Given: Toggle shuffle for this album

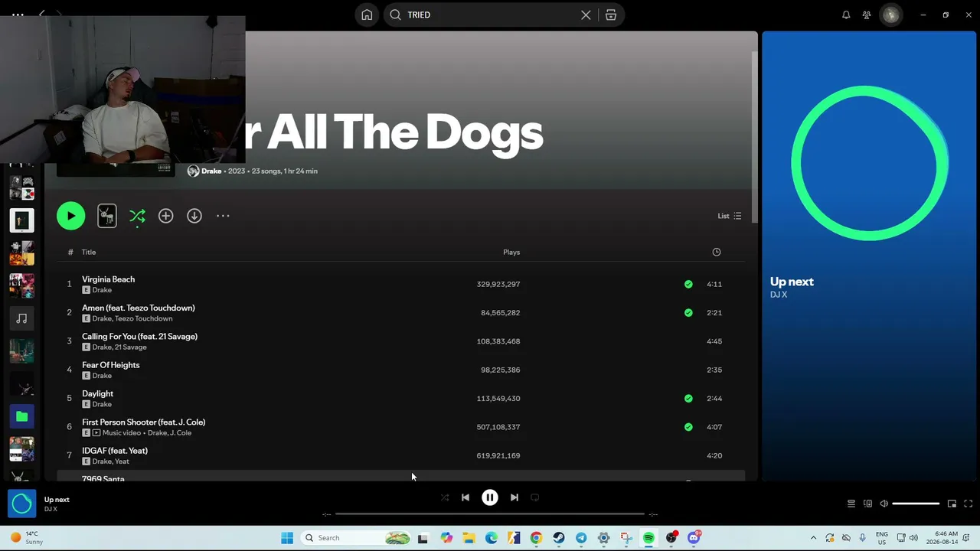Looking at the screenshot, I should pos(137,216).
